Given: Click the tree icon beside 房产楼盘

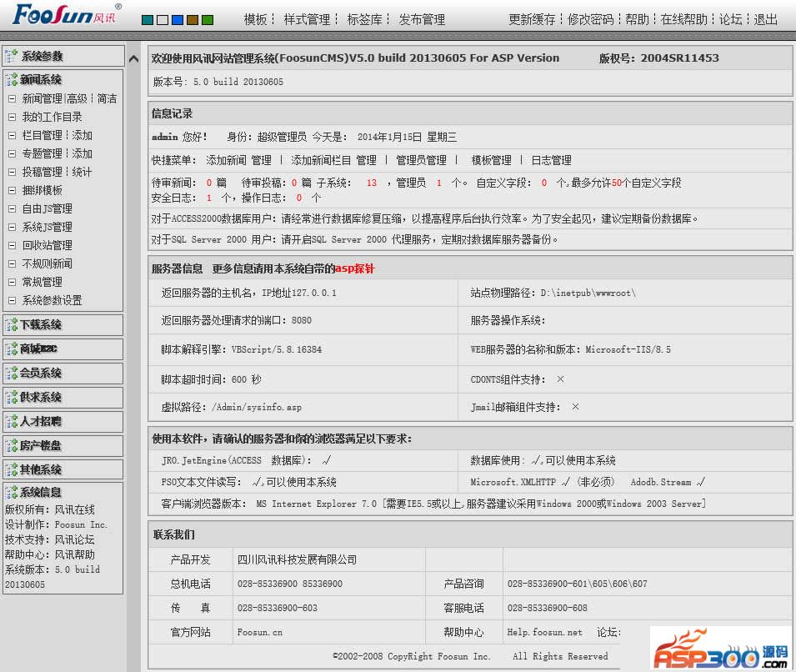Looking at the screenshot, I should tap(12, 445).
